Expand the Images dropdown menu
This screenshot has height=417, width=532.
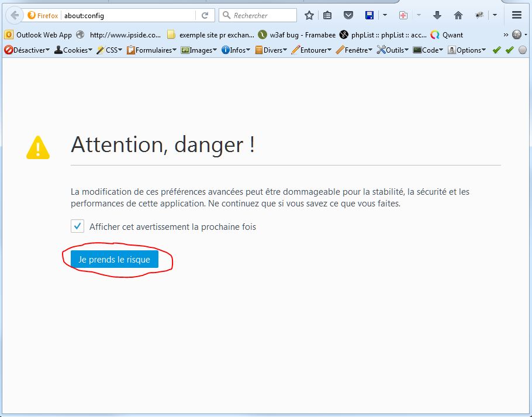coord(199,50)
